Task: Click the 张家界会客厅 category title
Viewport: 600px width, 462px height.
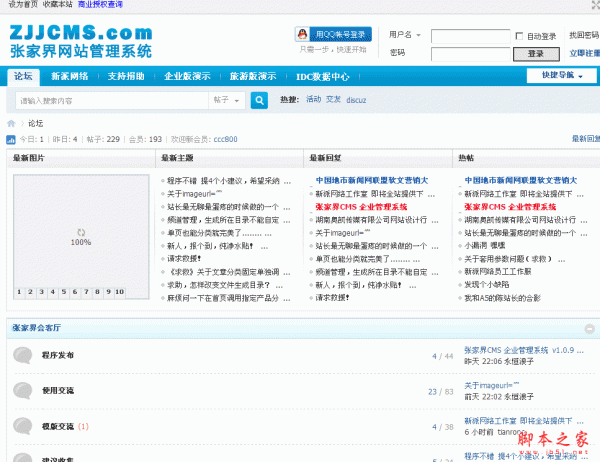Action: (36, 328)
